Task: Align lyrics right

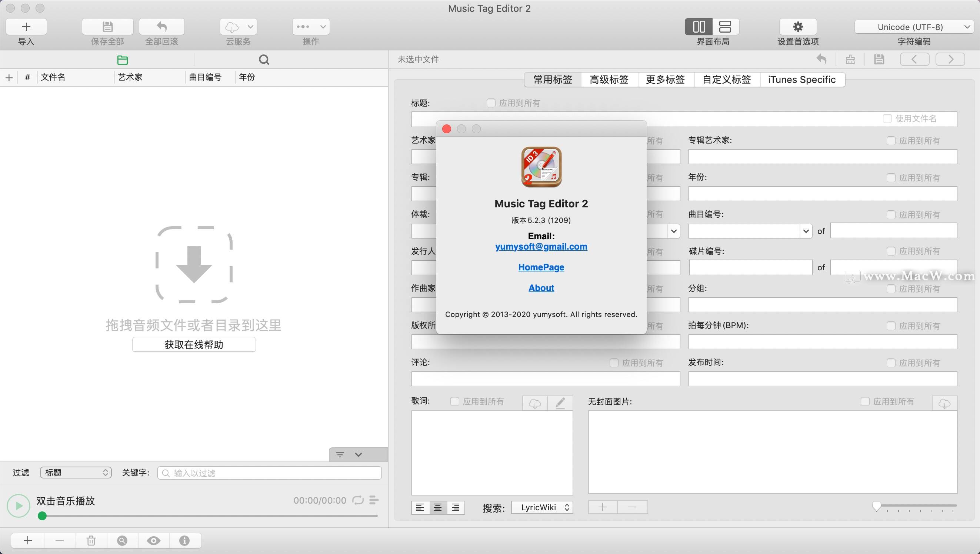Action: pyautogui.click(x=456, y=508)
